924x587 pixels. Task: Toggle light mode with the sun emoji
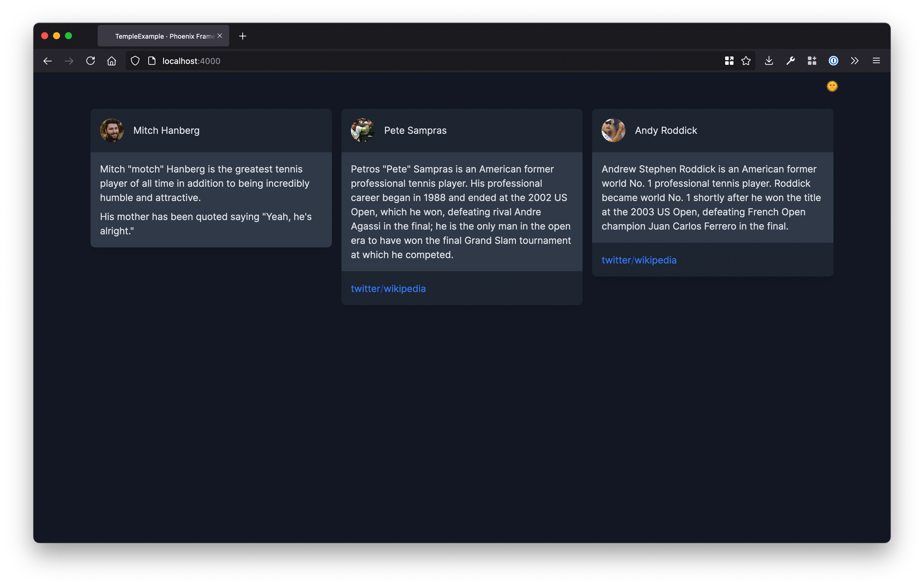[x=832, y=86]
